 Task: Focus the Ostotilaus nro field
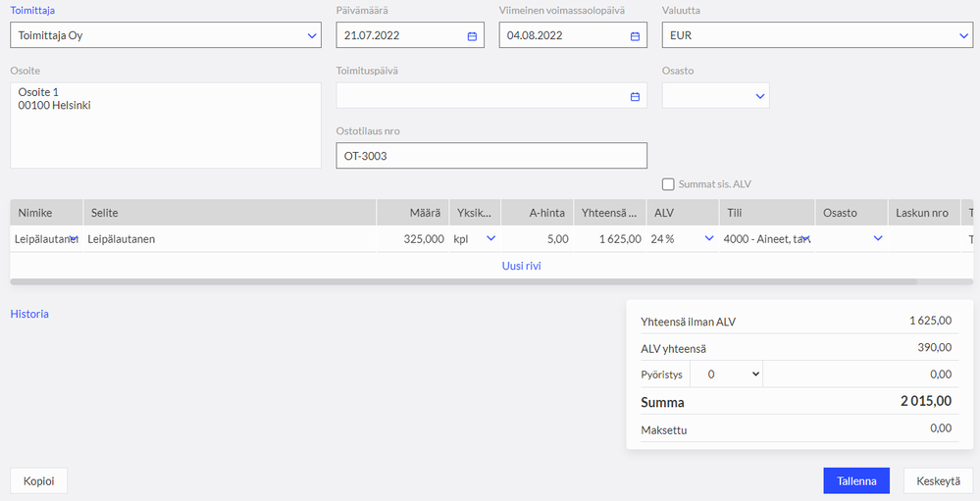pyautogui.click(x=491, y=156)
